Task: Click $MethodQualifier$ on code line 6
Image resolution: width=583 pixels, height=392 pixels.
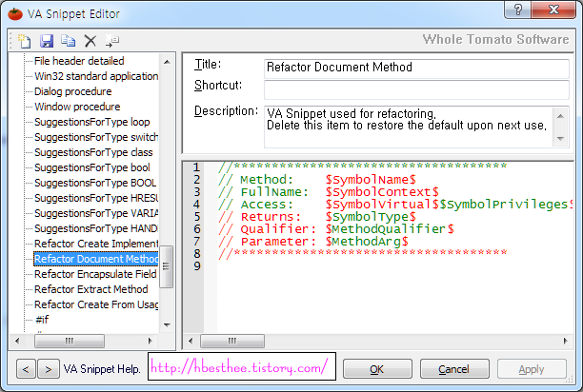Action: (390, 229)
